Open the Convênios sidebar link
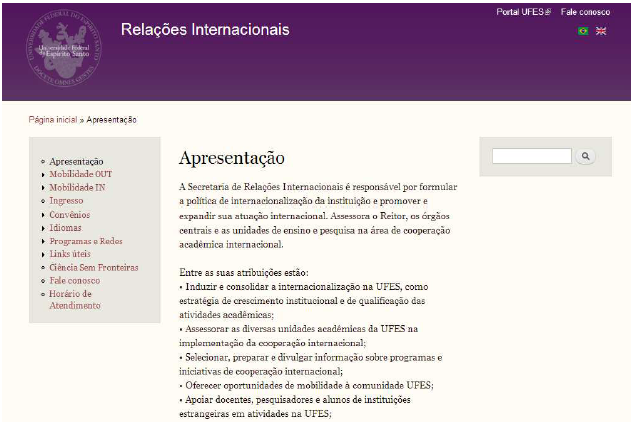The image size is (634, 422). pos(69,214)
